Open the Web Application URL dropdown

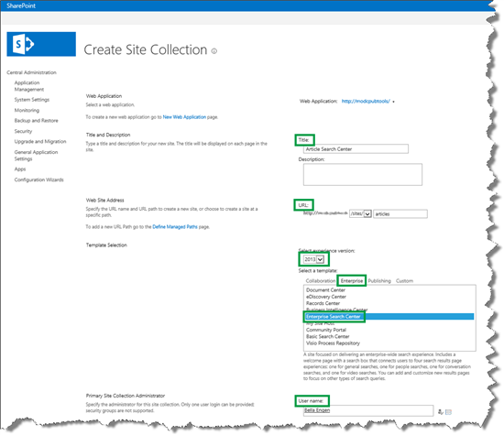368,102
